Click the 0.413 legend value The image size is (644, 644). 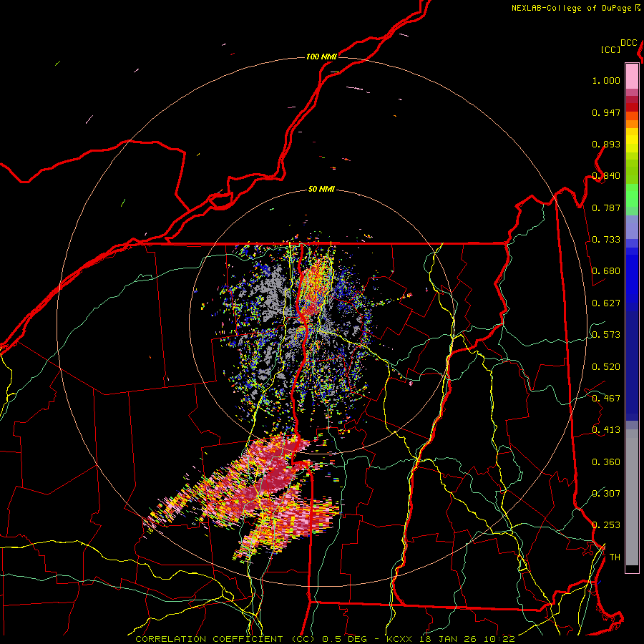606,430
